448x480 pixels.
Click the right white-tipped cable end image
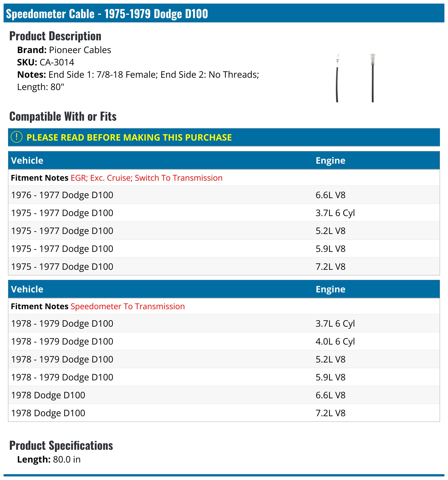coord(373,78)
